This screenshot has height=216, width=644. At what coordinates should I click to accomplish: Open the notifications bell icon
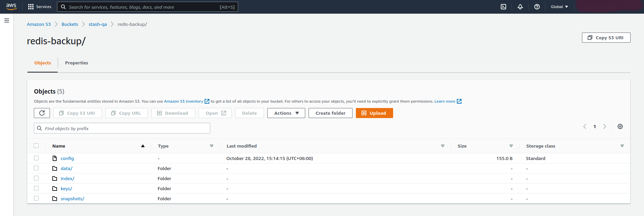pos(520,7)
